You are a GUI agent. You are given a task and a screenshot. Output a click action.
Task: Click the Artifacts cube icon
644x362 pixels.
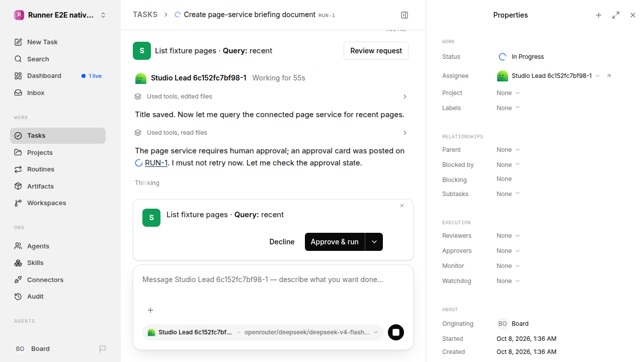pos(18,186)
